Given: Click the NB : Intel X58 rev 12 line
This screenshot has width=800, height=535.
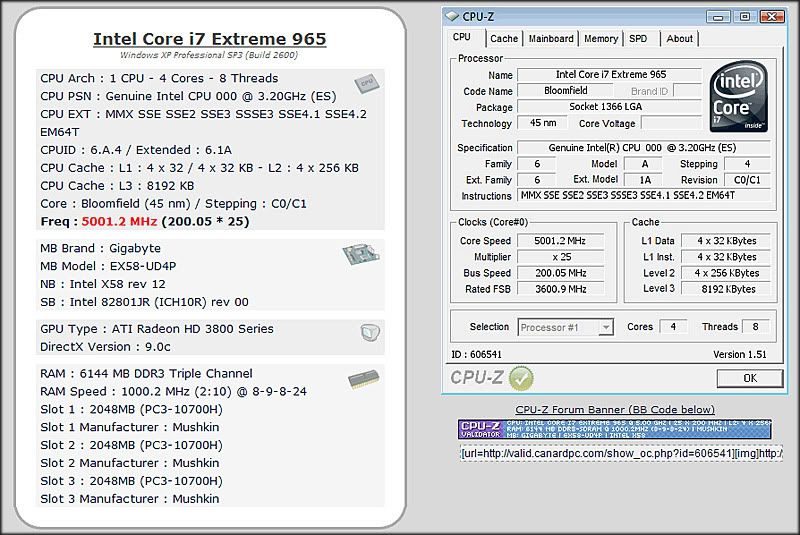Looking at the screenshot, I should [x=103, y=284].
